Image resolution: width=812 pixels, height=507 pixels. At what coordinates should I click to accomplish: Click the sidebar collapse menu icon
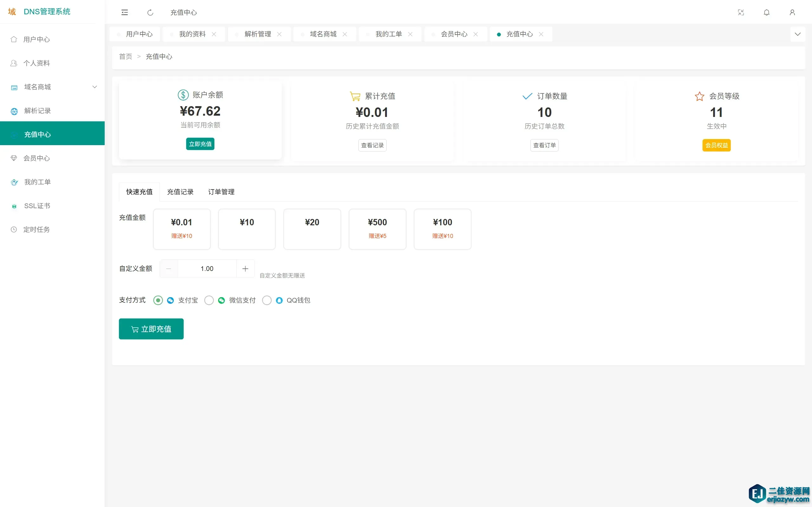[x=124, y=12]
